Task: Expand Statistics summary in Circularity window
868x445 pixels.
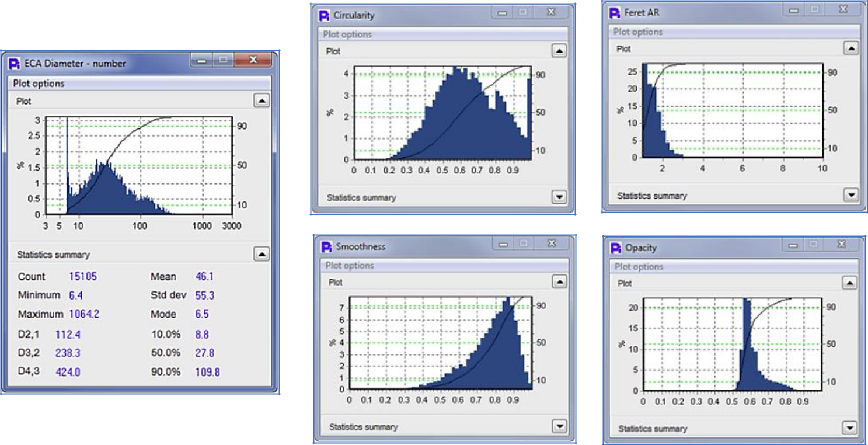Action: point(559,197)
